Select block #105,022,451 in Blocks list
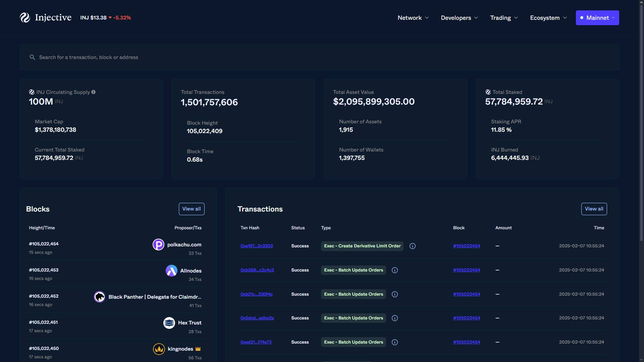The image size is (644, 362). [43, 322]
